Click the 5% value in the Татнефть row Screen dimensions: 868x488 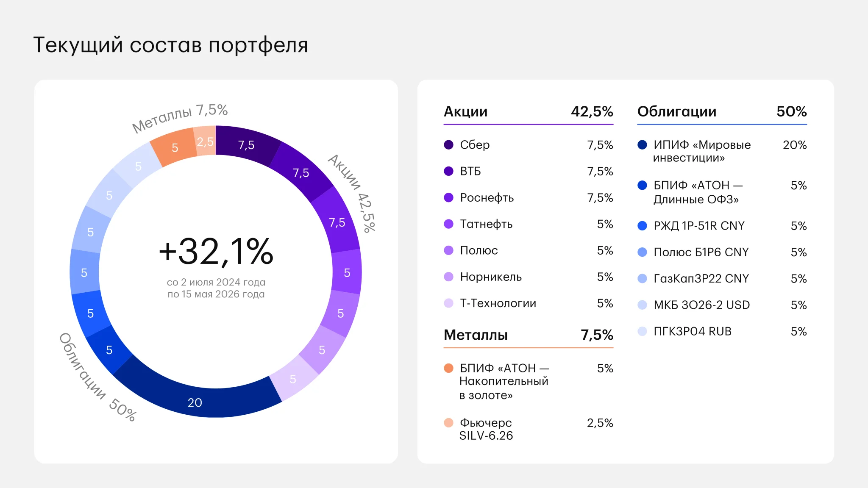(605, 224)
